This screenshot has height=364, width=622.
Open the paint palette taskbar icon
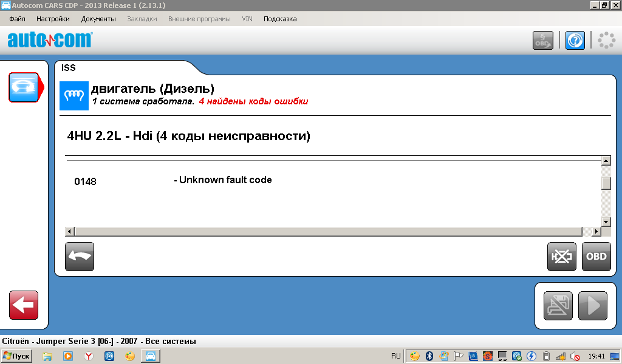pyautogui.click(x=130, y=357)
